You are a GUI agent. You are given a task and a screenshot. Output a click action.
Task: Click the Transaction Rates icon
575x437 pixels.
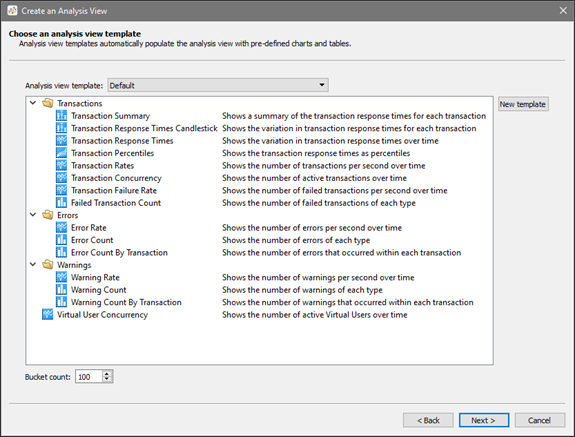coord(61,166)
